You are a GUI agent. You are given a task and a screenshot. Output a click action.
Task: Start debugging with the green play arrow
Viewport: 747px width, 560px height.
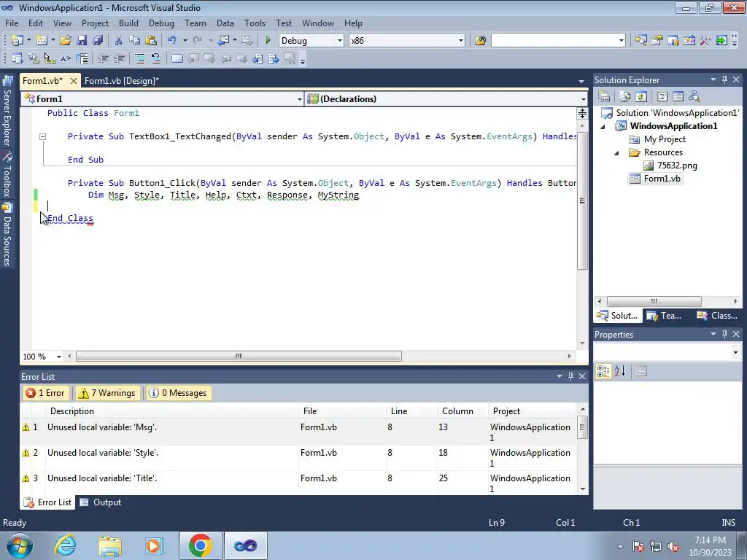point(268,41)
